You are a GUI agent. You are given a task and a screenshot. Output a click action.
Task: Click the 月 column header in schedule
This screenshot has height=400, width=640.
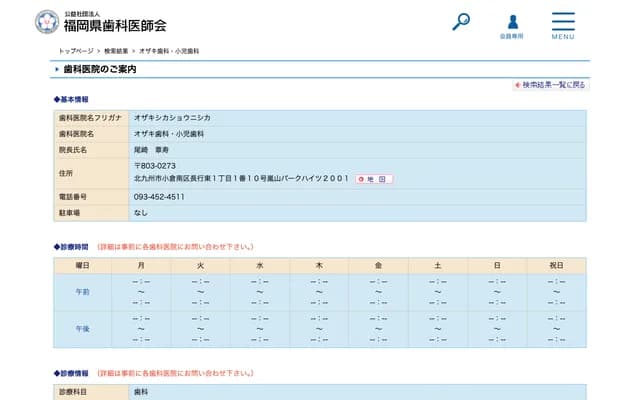click(141, 266)
